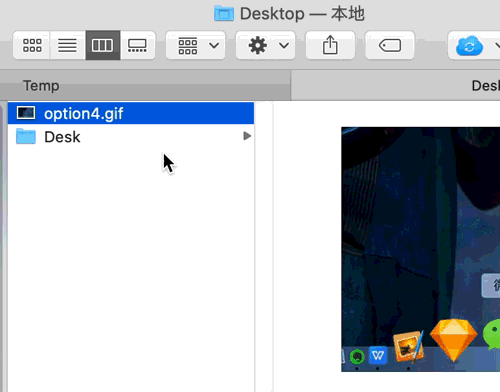
Task: Switch Finder to icon view
Action: tap(32, 45)
